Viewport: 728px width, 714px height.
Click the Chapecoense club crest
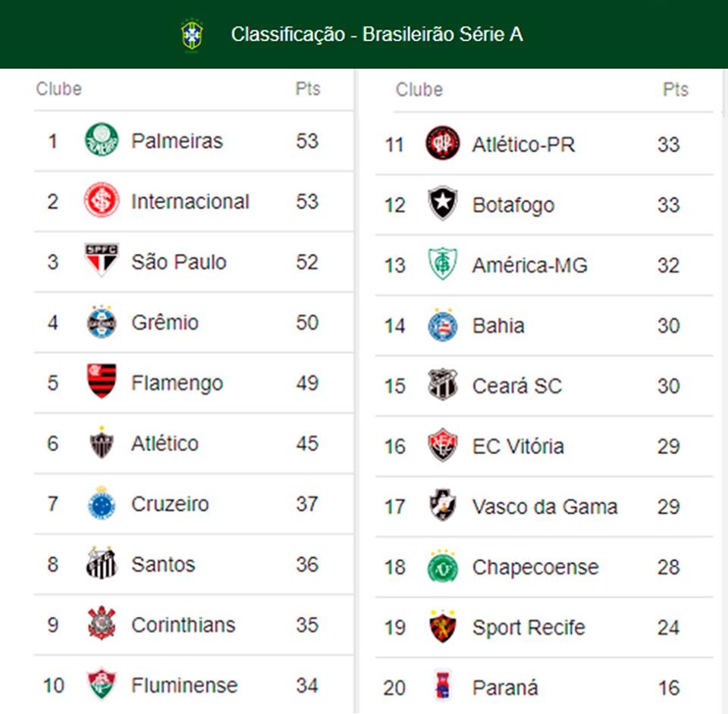tap(442, 567)
